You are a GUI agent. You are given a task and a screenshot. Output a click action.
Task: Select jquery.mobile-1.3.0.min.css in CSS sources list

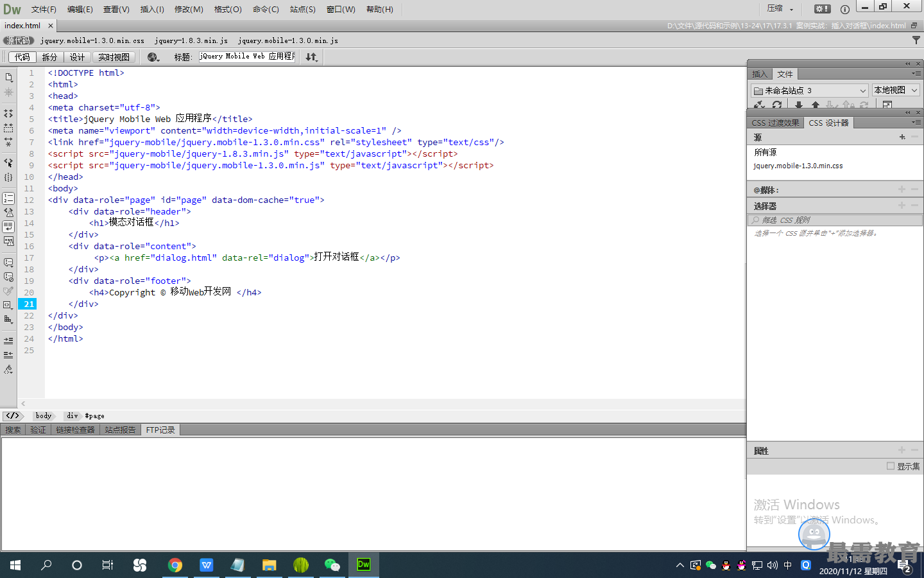point(798,166)
